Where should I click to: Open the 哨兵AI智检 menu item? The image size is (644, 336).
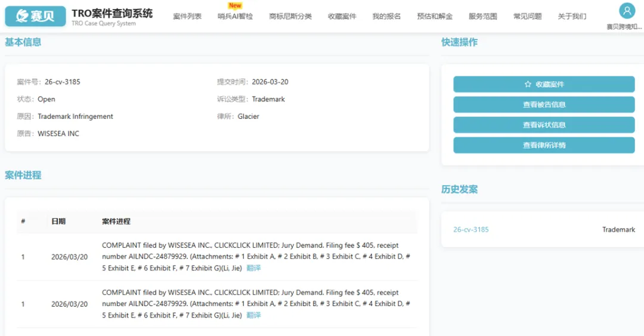click(x=236, y=17)
